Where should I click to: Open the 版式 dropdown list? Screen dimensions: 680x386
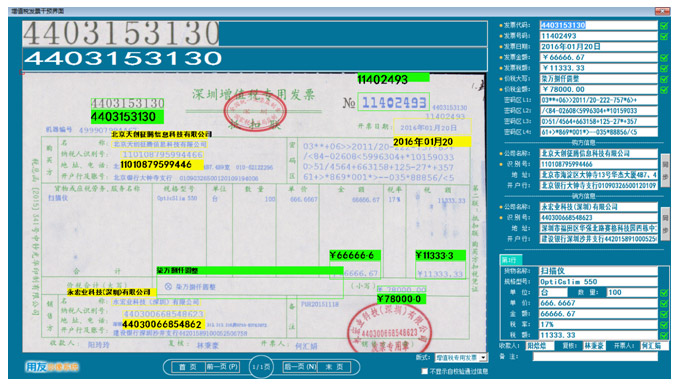483,358
